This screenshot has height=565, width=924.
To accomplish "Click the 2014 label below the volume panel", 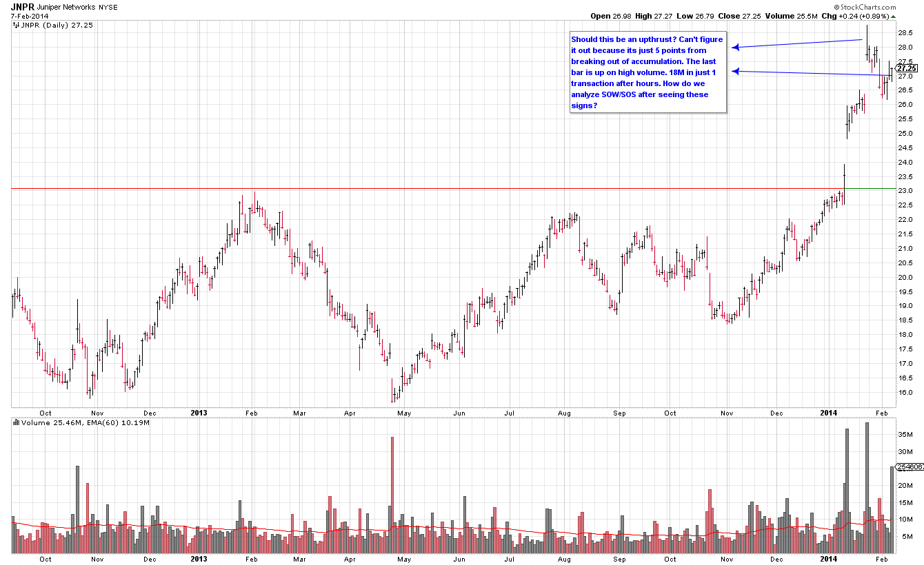I will (829, 559).
